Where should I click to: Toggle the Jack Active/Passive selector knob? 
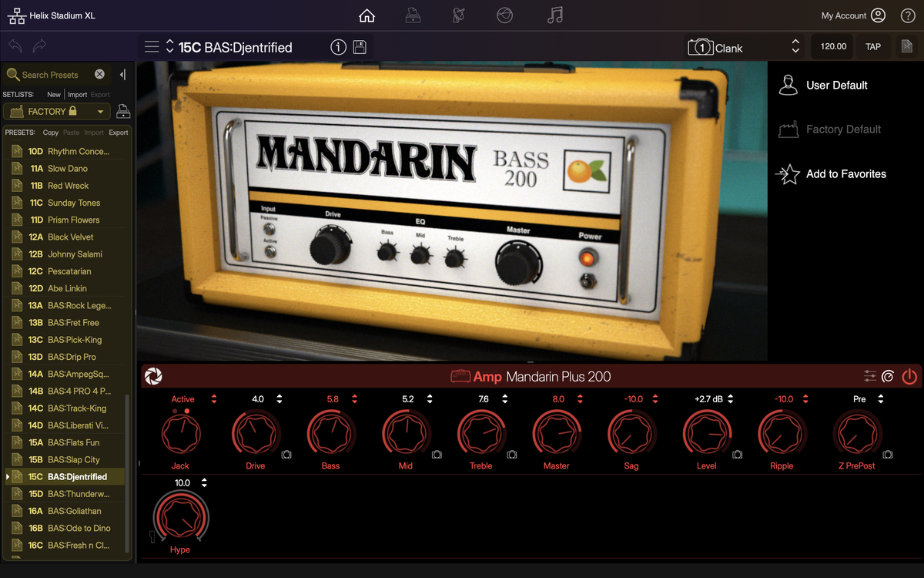(x=182, y=434)
